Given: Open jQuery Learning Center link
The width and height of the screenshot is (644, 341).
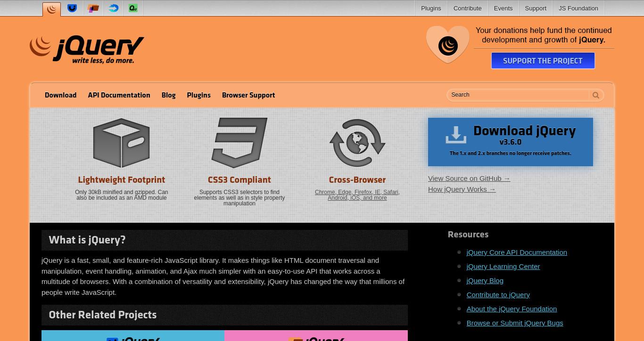Looking at the screenshot, I should (x=503, y=267).
